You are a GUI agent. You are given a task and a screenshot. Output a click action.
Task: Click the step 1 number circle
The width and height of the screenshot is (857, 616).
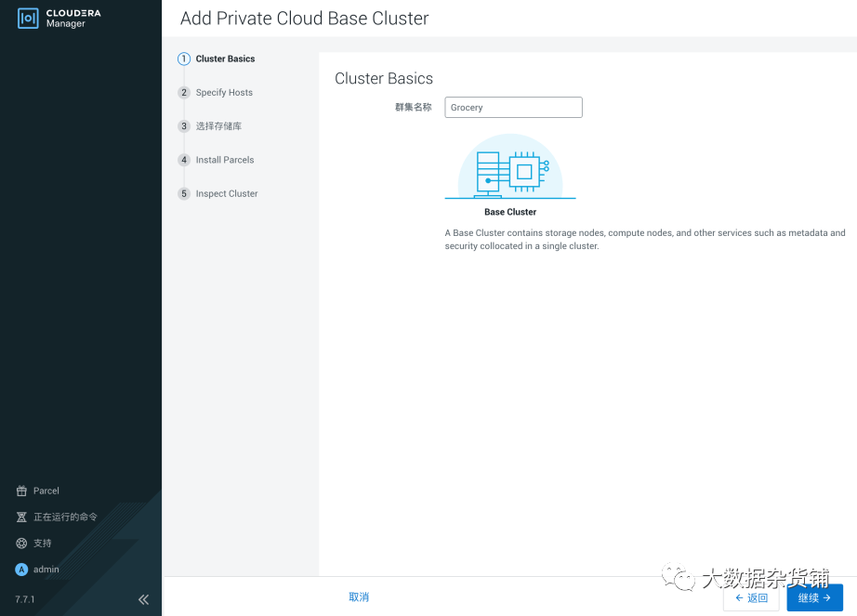coord(184,59)
